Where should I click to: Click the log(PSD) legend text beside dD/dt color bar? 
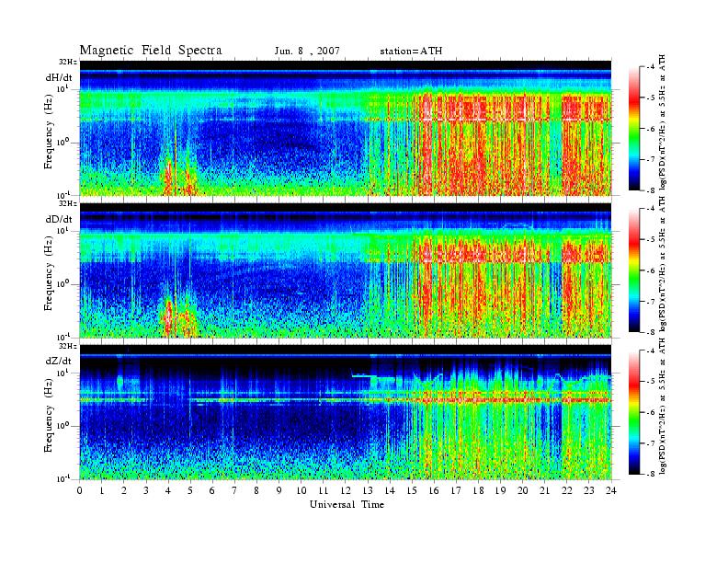coord(663,263)
